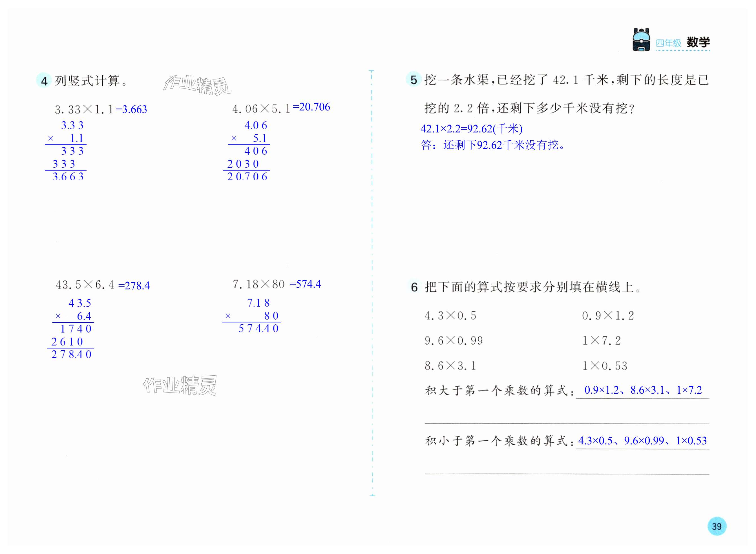756x554 pixels.
Task: Click the vertical result 20.706 in the column calculation
Action: coord(247,177)
